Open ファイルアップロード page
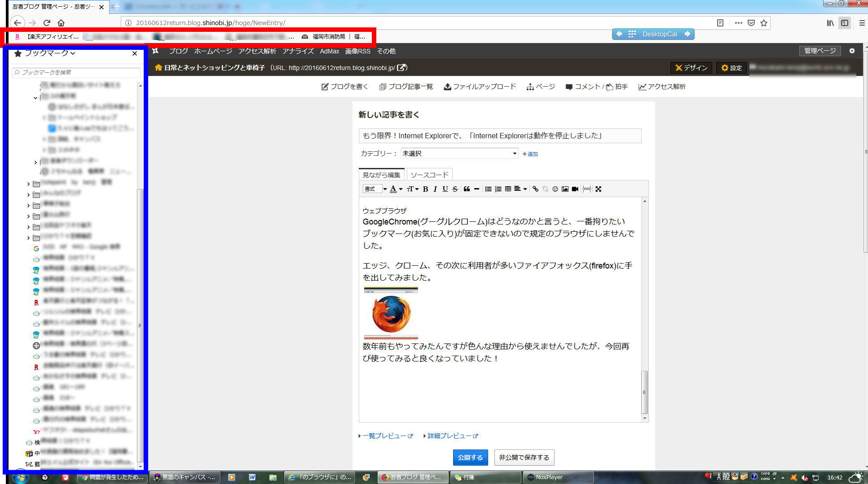 click(480, 87)
